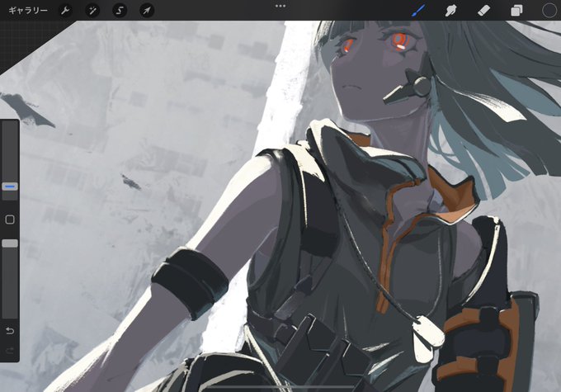
Task: Open the Adjustments magic wand menu
Action: pos(92,11)
